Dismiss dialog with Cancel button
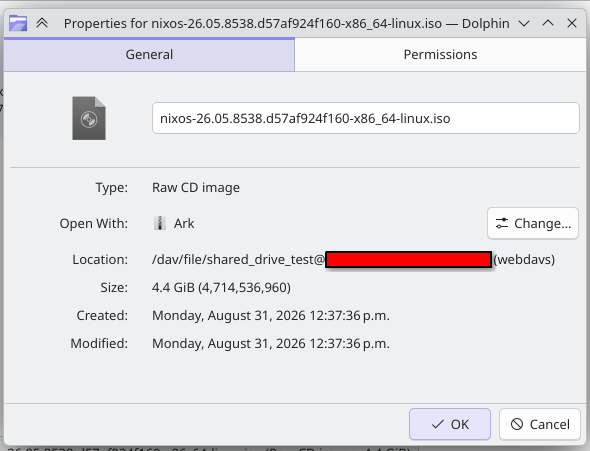 coord(540,424)
